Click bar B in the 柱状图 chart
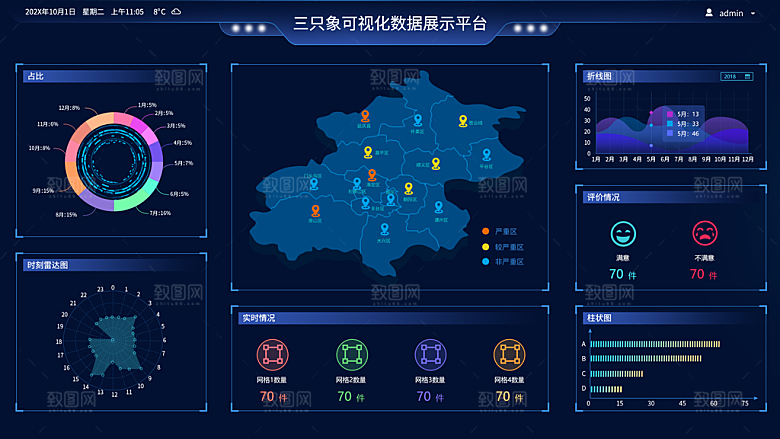This screenshot has height=439, width=780. tap(646, 358)
